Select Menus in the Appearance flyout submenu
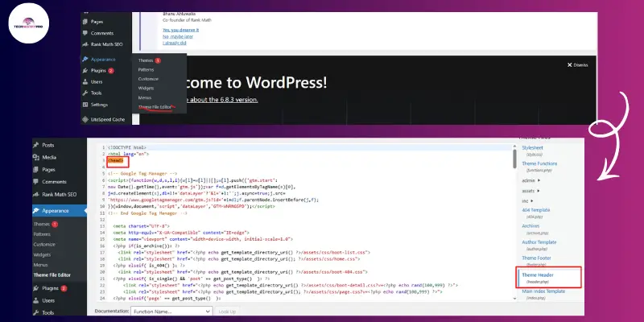644x322 pixels. [145, 97]
